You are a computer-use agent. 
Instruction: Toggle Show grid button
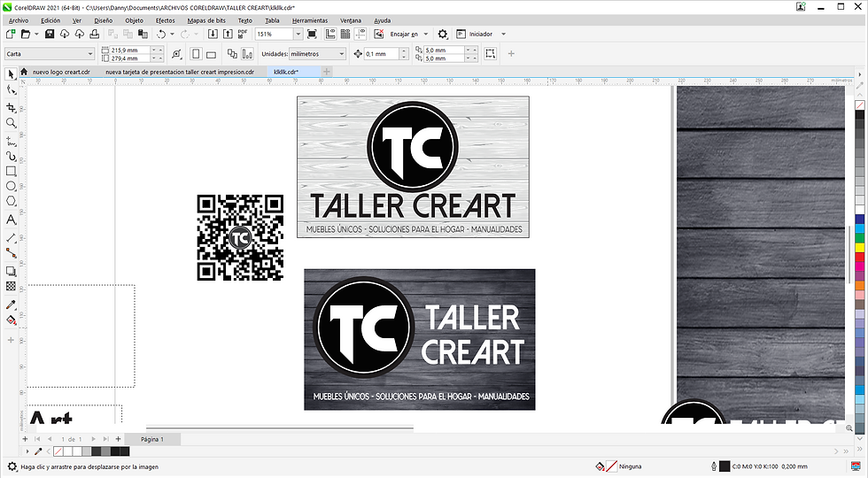[x=345, y=35]
